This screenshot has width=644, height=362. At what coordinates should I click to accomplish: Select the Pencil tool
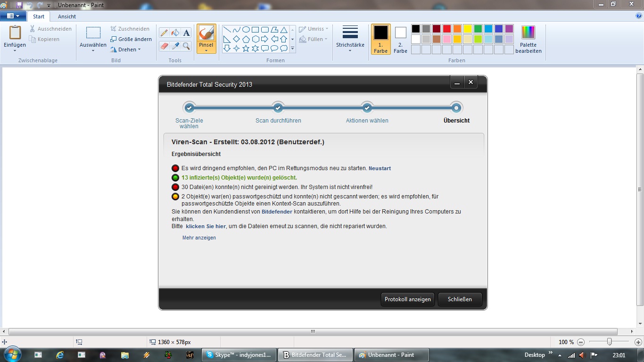164,33
